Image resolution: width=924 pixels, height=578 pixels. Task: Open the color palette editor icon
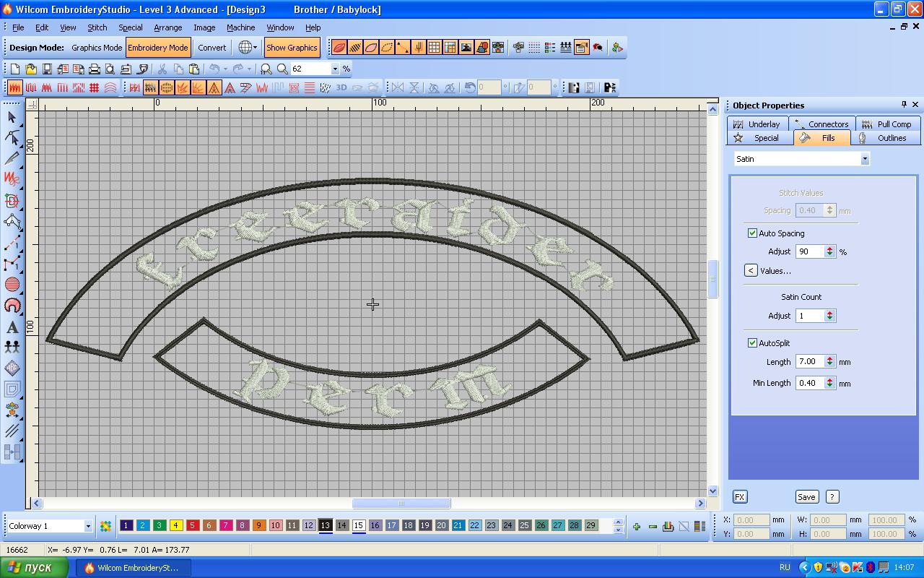pos(105,526)
